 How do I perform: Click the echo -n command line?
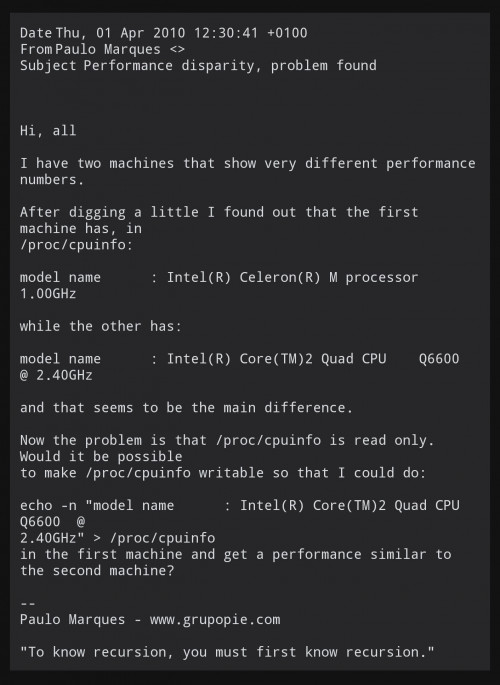(x=240, y=506)
